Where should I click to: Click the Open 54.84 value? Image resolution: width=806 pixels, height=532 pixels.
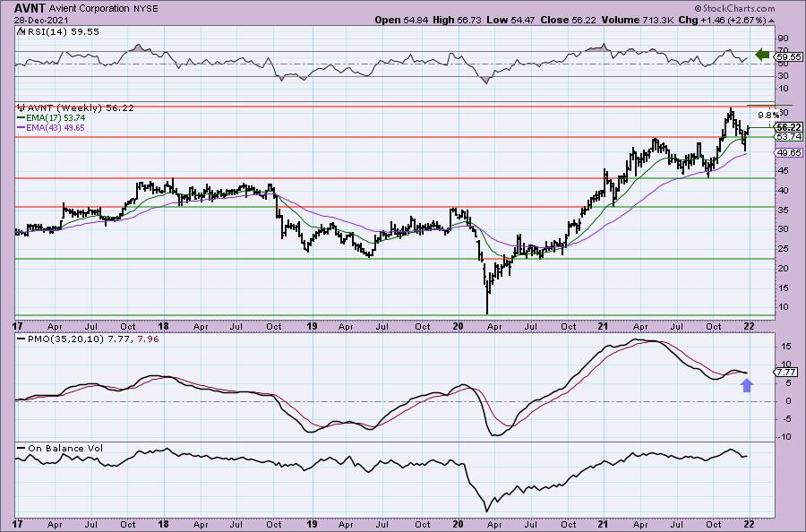click(x=400, y=20)
